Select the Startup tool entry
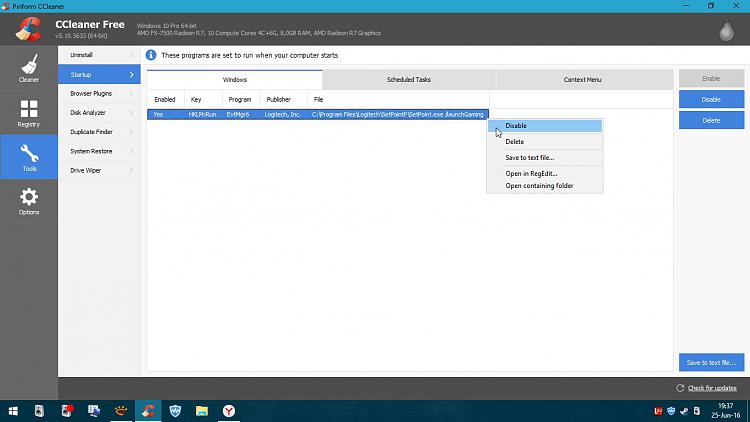The width and height of the screenshot is (750, 422). click(x=99, y=75)
